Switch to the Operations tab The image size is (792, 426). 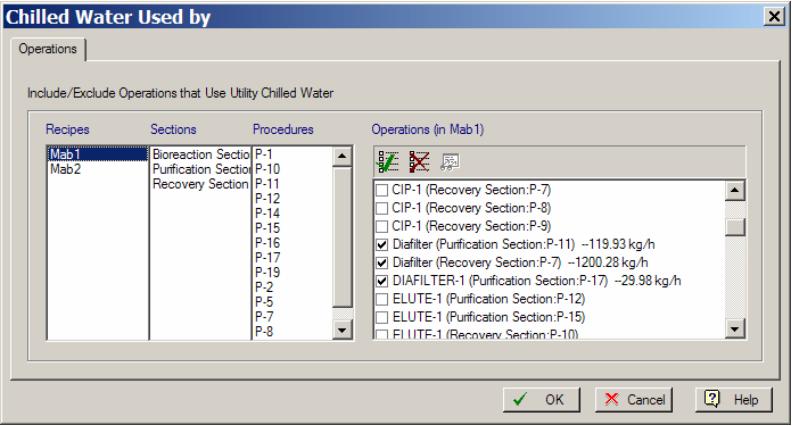48,48
